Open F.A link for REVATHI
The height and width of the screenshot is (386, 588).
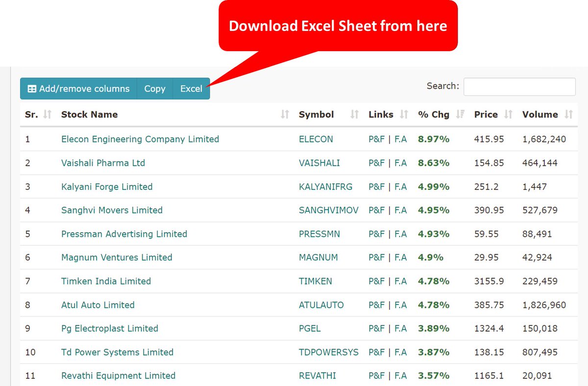401,376
